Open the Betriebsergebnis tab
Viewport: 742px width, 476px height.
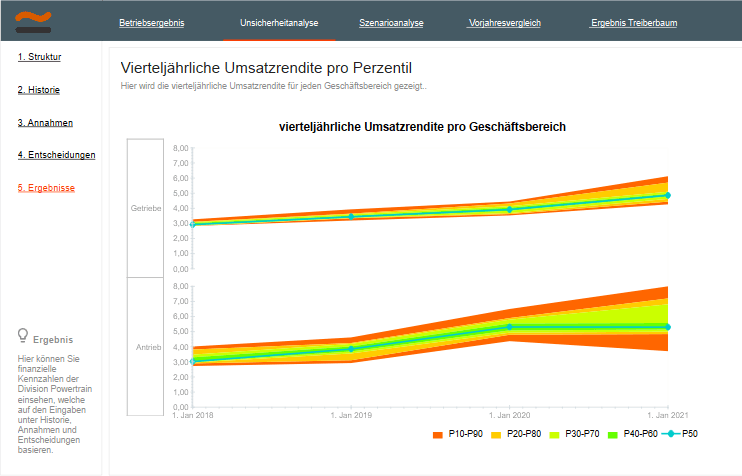point(152,21)
